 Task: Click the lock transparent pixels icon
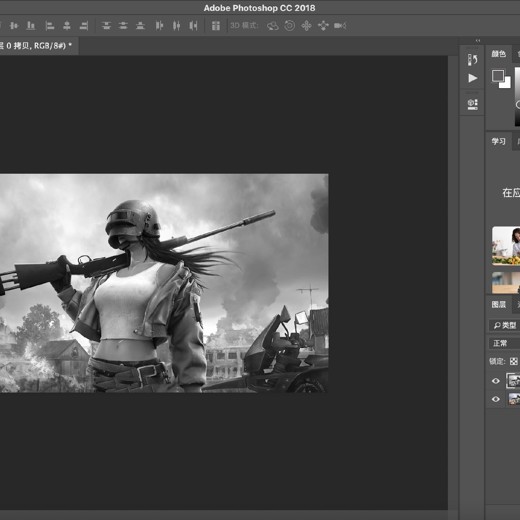[514, 361]
